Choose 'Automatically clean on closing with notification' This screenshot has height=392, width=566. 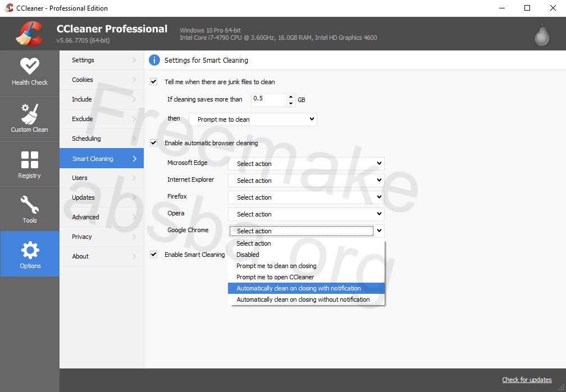pos(306,288)
